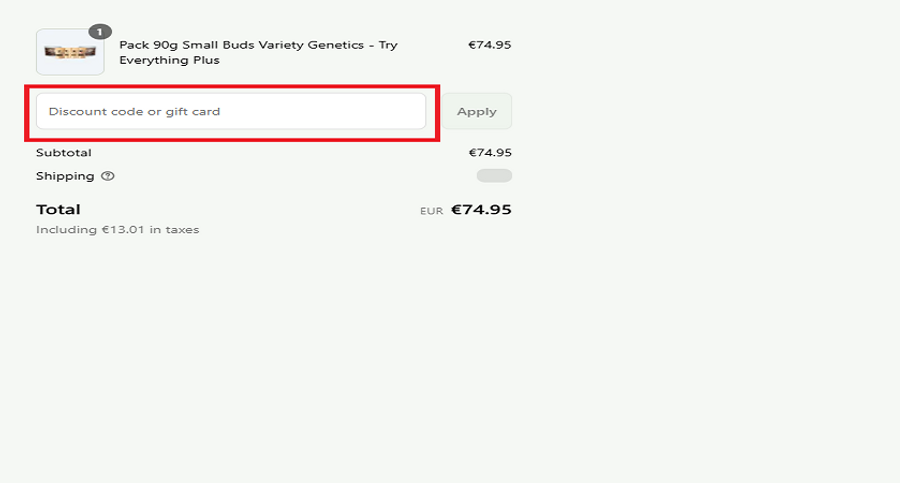The height and width of the screenshot is (483, 900).
Task: Click the shipping help question mark icon
Action: coord(108,176)
